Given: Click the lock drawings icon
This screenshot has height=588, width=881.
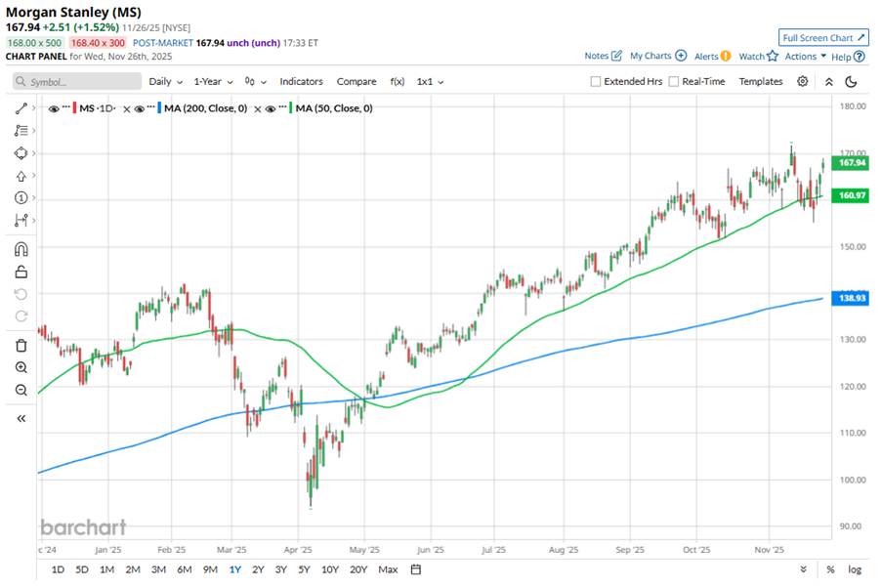Looking at the screenshot, I should click(21, 272).
